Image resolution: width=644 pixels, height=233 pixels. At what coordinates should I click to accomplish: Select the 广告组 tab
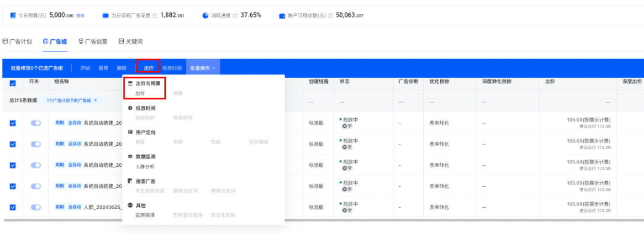55,41
